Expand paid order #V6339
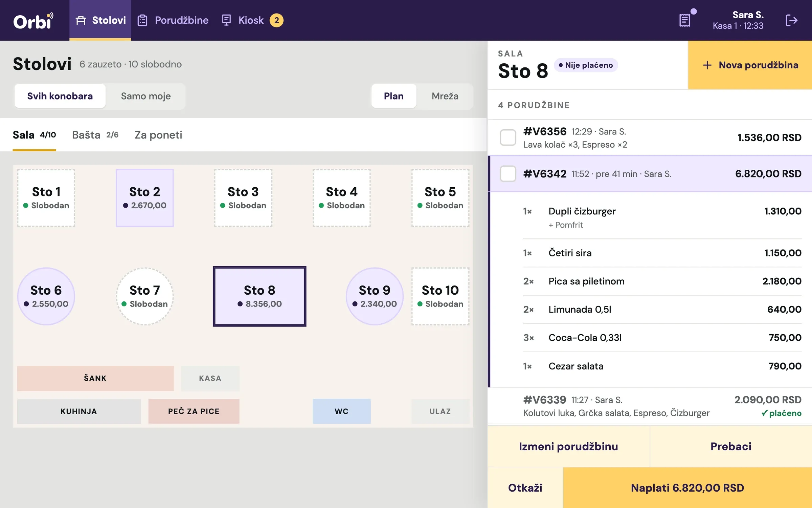 [x=650, y=406]
